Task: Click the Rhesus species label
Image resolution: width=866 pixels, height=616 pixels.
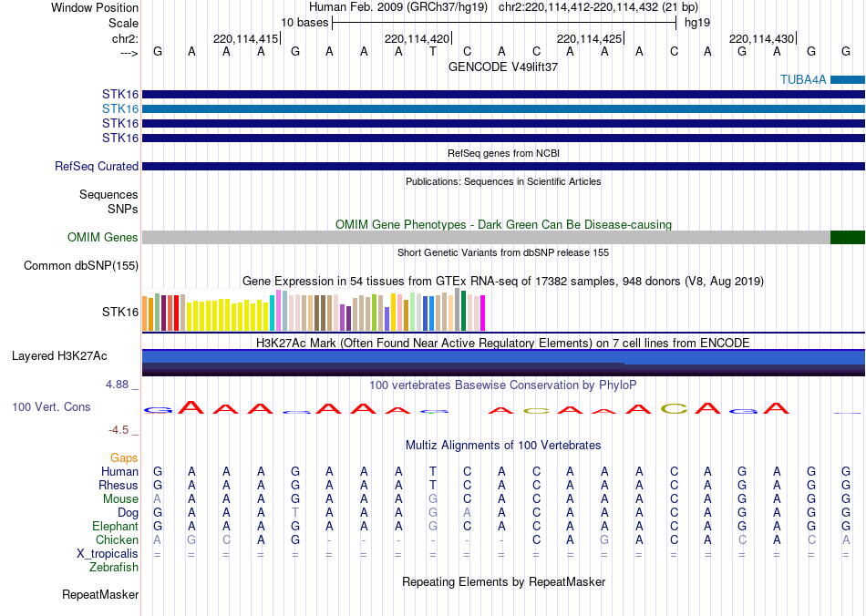Action: 119,485
